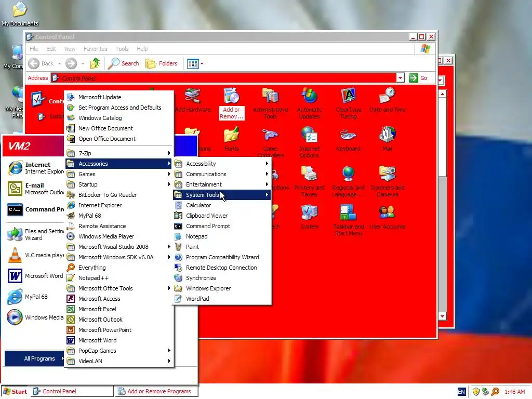Select Accessories in All Programs menu
The image size is (532, 399).
pyautogui.click(x=119, y=164)
